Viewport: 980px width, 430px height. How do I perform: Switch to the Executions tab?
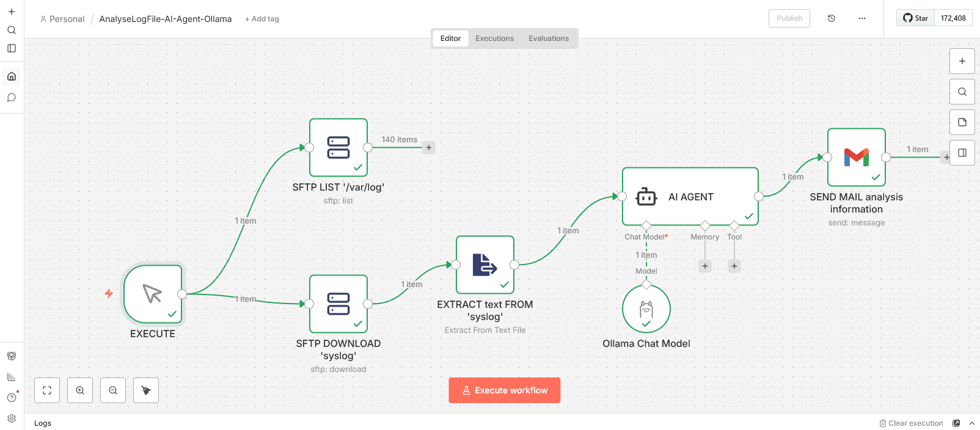[494, 38]
